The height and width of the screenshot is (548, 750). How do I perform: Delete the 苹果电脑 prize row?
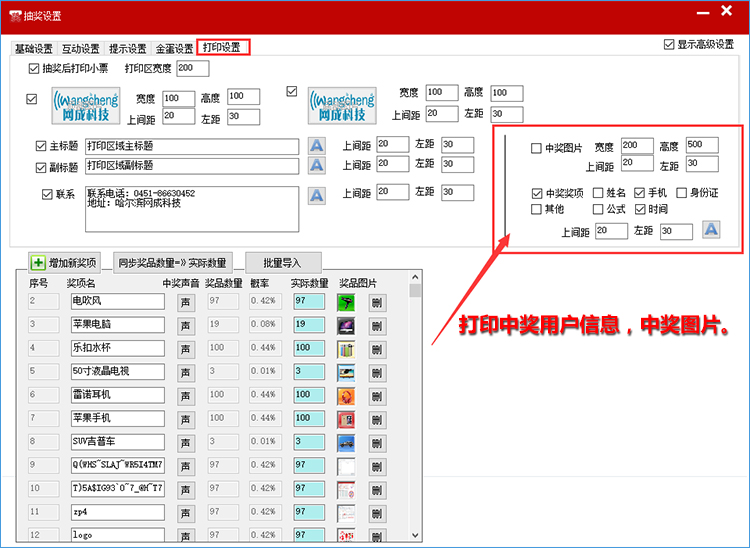click(376, 325)
